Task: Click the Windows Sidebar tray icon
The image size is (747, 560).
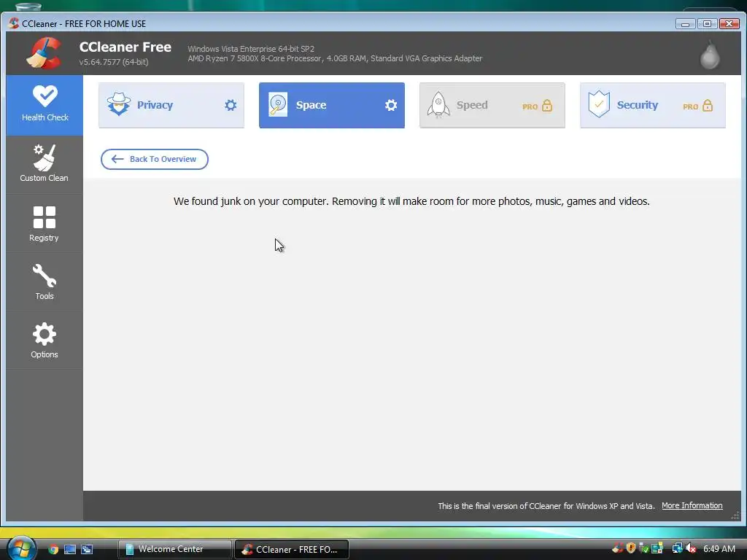Action: 657,548
